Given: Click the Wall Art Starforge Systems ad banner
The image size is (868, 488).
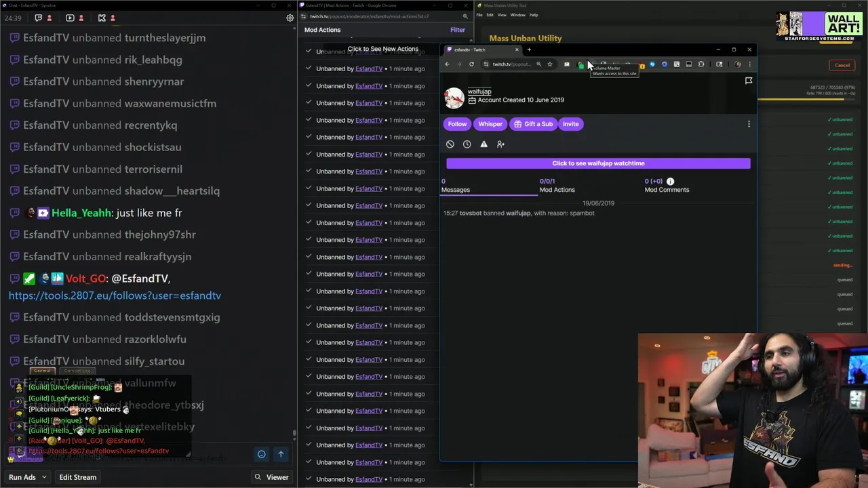Looking at the screenshot, I should coord(819,26).
